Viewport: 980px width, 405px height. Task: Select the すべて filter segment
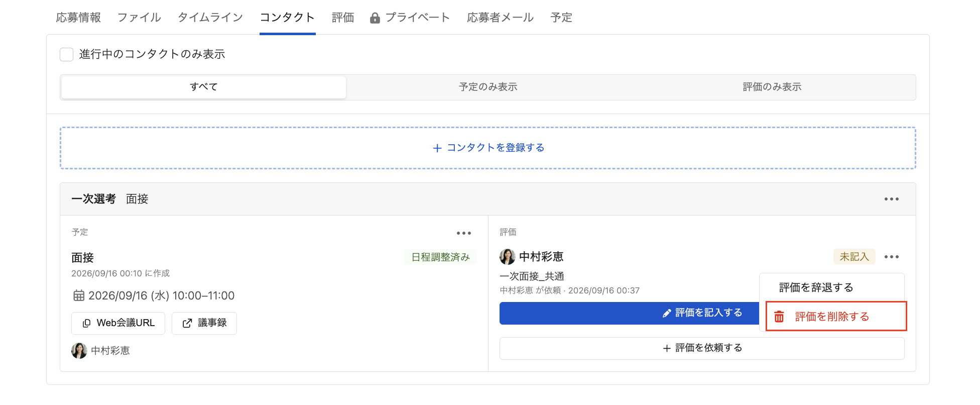(203, 87)
